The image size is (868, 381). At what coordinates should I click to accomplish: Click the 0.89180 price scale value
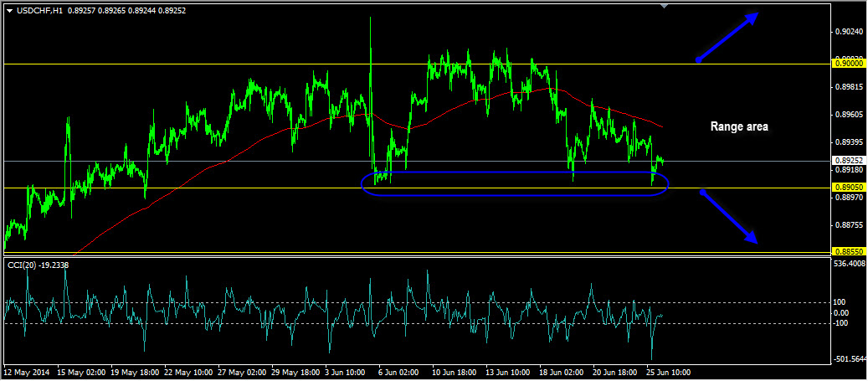pos(850,169)
